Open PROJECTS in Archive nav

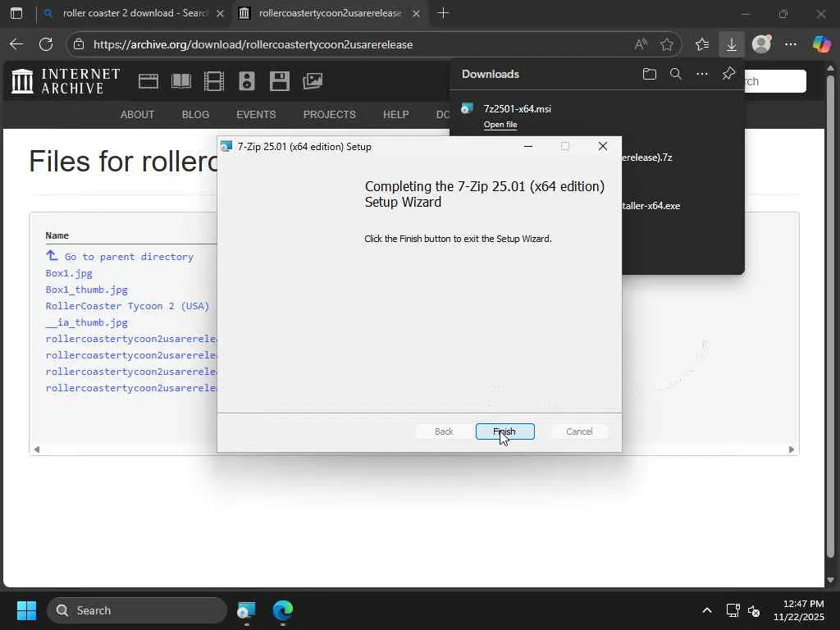point(330,115)
